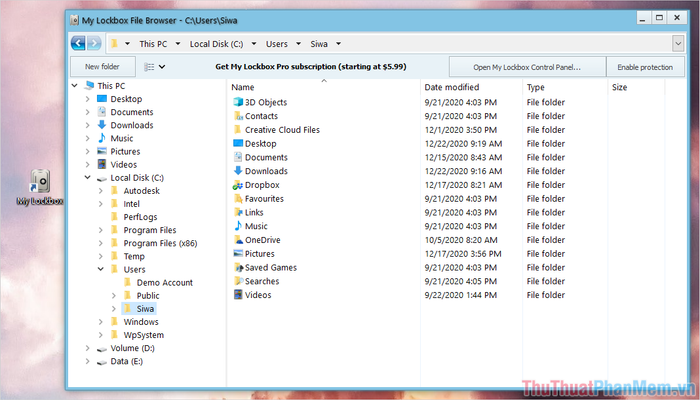The height and width of the screenshot is (400, 700).
Task: Select Autodesk folder in tree
Action: pyautogui.click(x=142, y=191)
